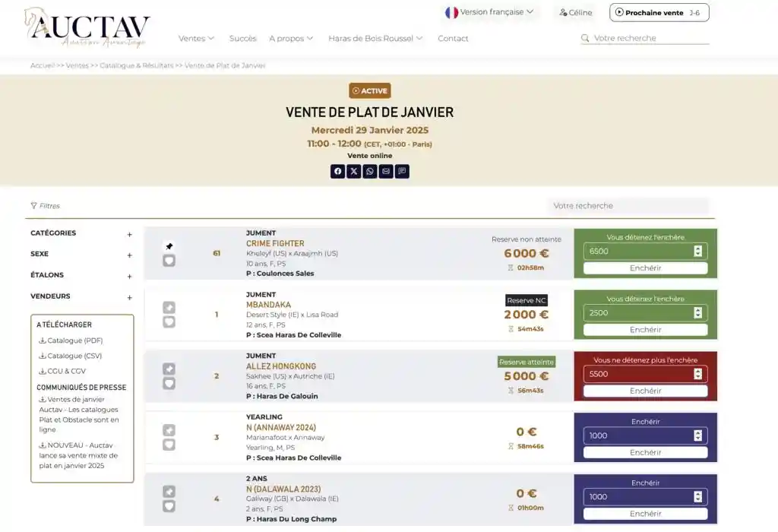Favorite Crime Fighter with the heart icon
The width and height of the screenshot is (778, 532).
pos(169,261)
